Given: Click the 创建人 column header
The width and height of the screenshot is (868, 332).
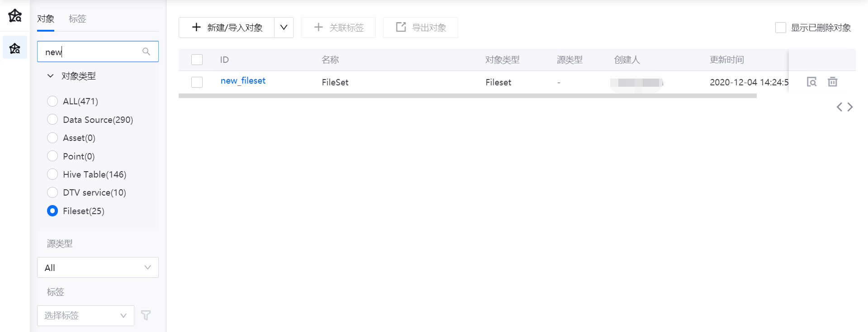Looking at the screenshot, I should 627,60.
